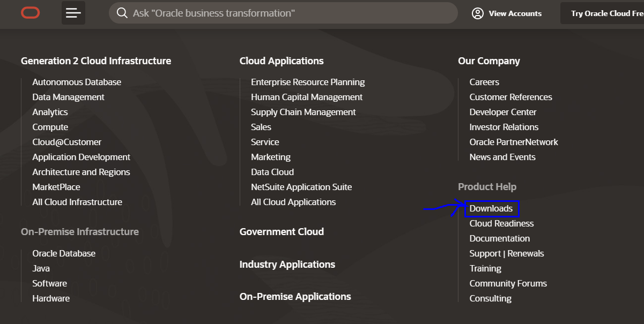Go to Service link
Image resolution: width=644 pixels, height=324 pixels.
pyautogui.click(x=265, y=142)
